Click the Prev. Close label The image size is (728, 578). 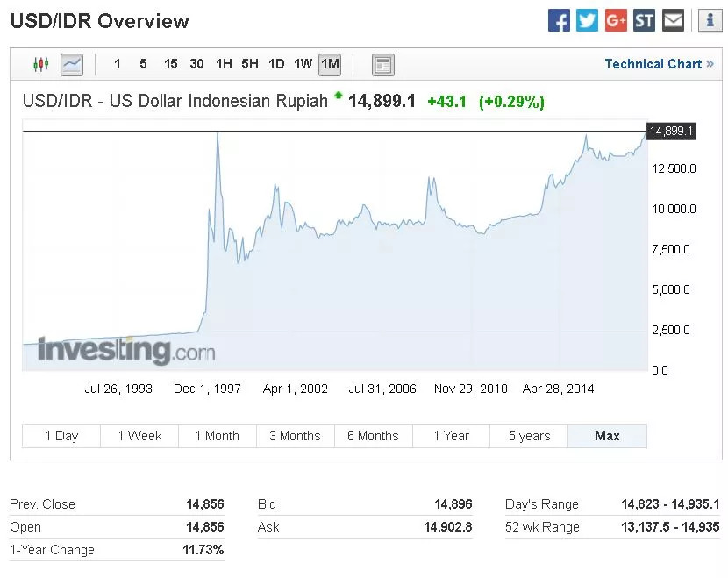tap(42, 504)
